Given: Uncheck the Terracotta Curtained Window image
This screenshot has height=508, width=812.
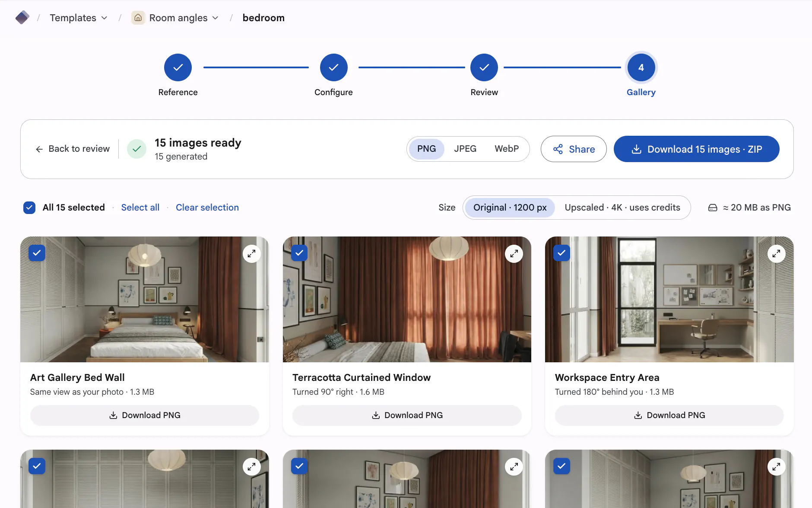Looking at the screenshot, I should 299,253.
